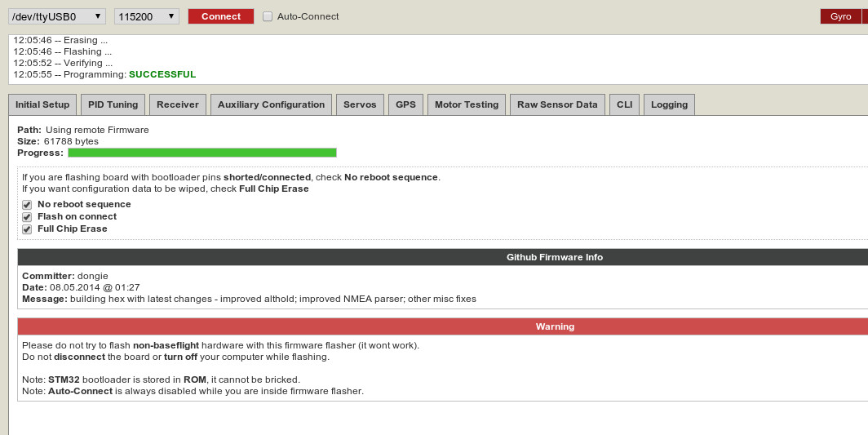Click the commit message about improved althold

point(273,299)
